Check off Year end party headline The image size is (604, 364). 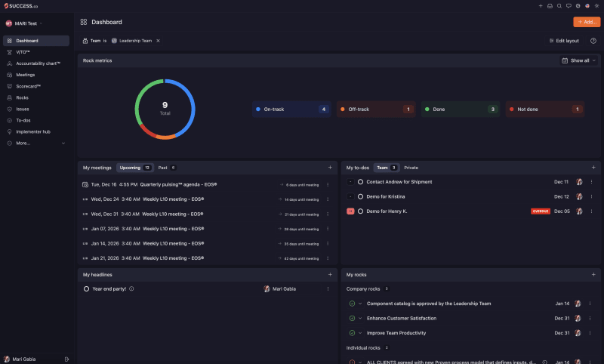click(x=86, y=289)
